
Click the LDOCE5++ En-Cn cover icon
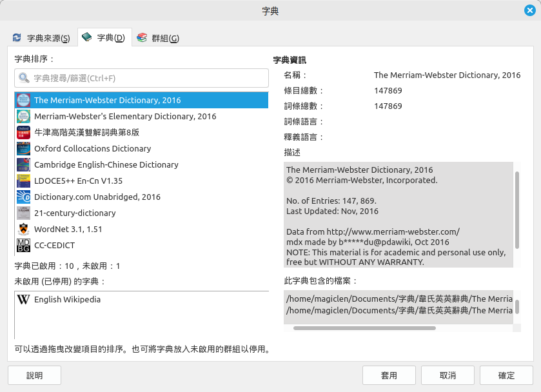[x=23, y=181]
